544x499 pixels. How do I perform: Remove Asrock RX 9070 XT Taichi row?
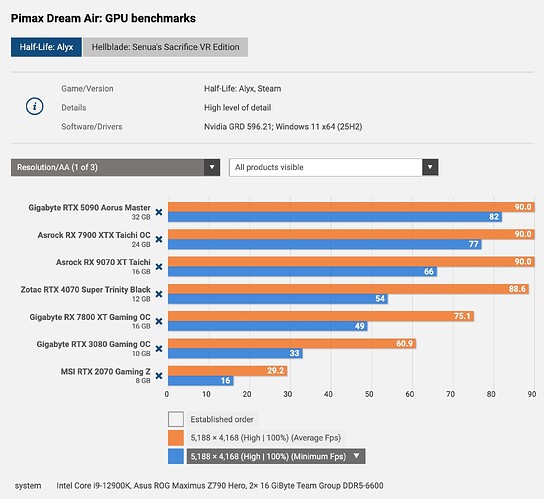coord(159,267)
